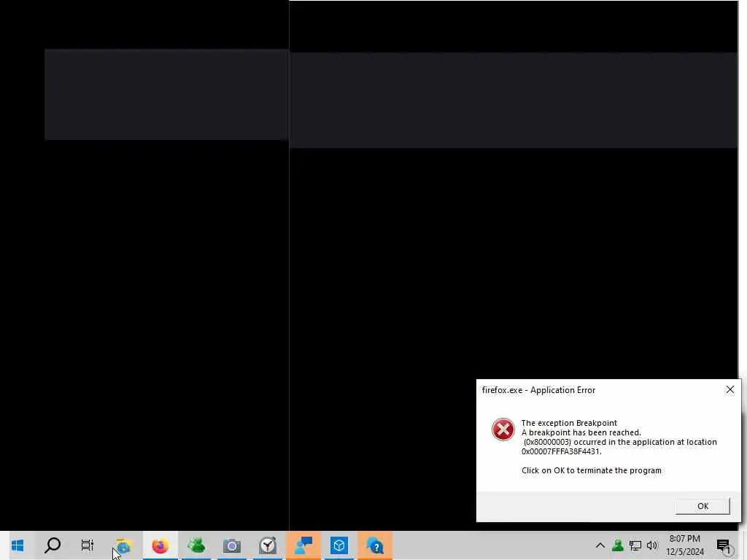Switch to Firefox in taskbar
The image size is (747, 560).
click(160, 545)
